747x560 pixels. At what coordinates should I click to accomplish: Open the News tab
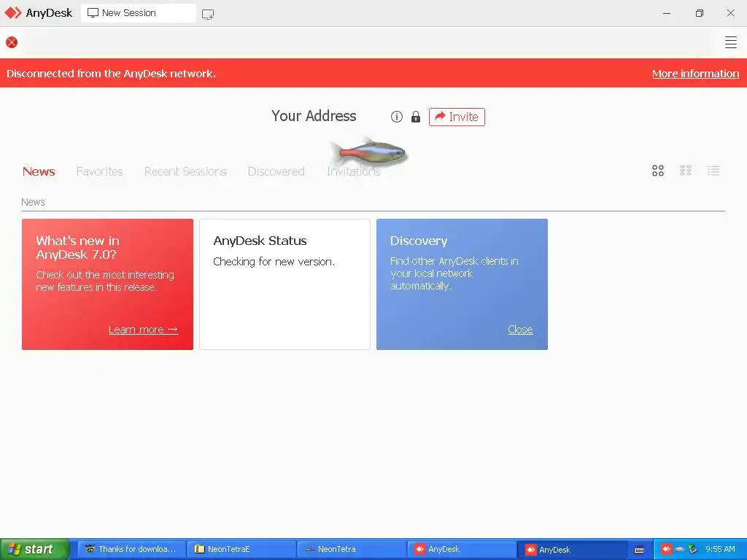click(x=39, y=171)
